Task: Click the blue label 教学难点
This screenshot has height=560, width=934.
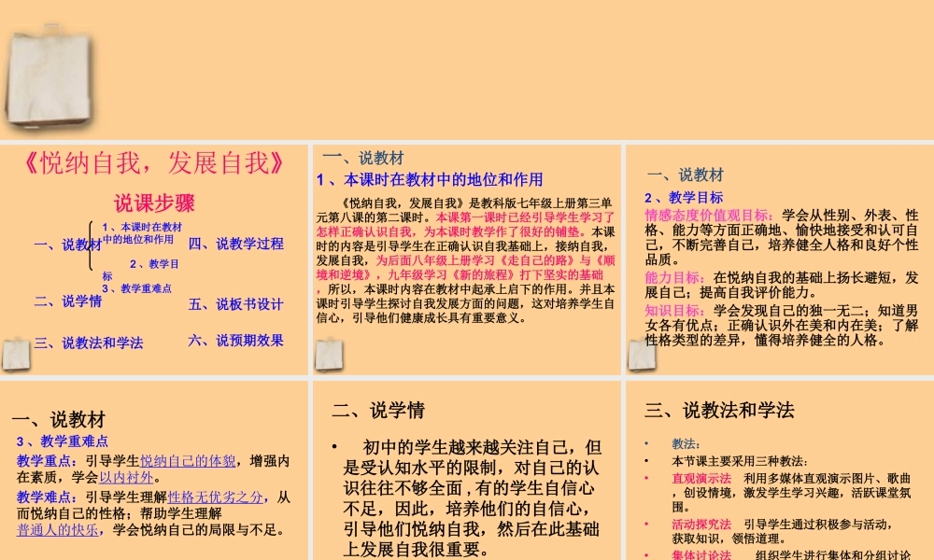Action: pyautogui.click(x=47, y=497)
